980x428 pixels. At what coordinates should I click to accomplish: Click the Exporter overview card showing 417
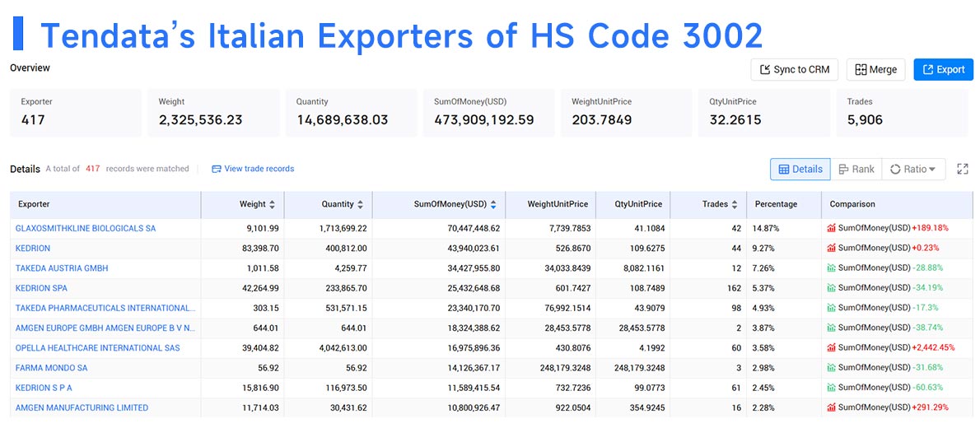click(x=76, y=113)
